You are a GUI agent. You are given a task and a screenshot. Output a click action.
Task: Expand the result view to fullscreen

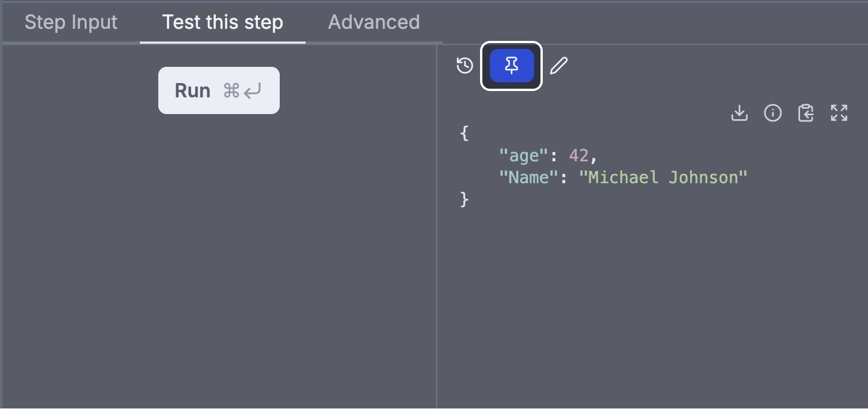pos(839,113)
